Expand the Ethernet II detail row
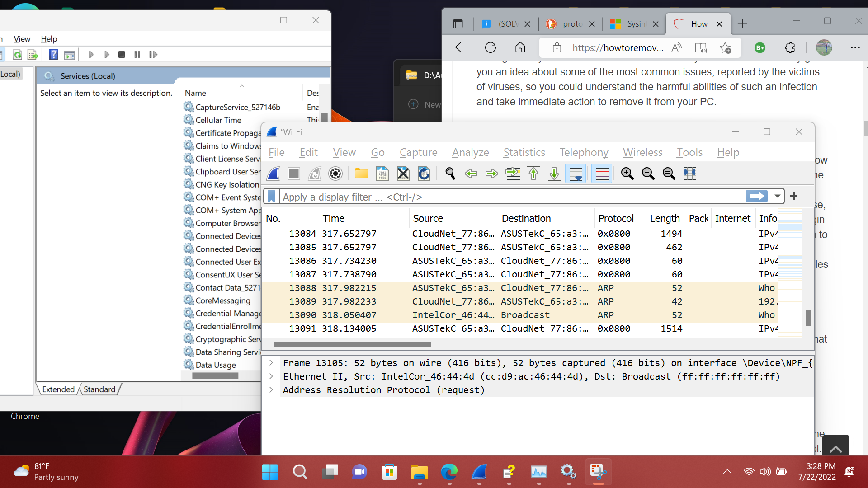This screenshot has width=868, height=488. click(x=271, y=376)
